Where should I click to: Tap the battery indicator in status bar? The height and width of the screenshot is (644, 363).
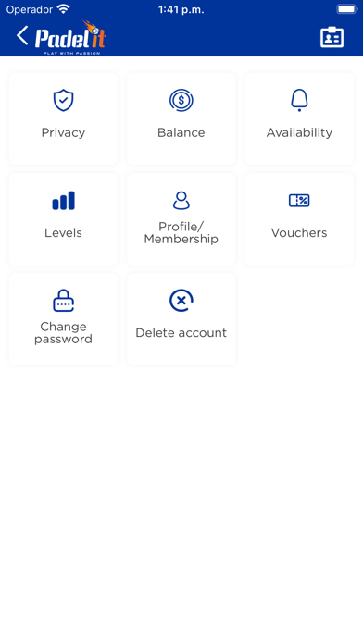347,9
